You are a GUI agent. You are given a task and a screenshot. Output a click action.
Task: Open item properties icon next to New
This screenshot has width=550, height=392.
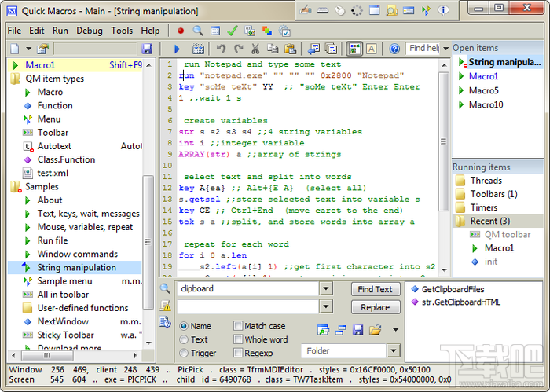pyautogui.click(x=42, y=49)
